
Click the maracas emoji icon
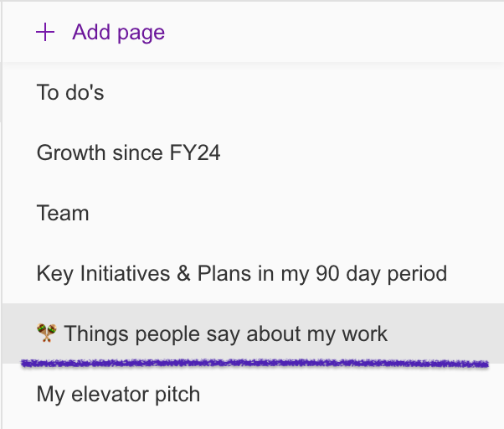pos(47,333)
